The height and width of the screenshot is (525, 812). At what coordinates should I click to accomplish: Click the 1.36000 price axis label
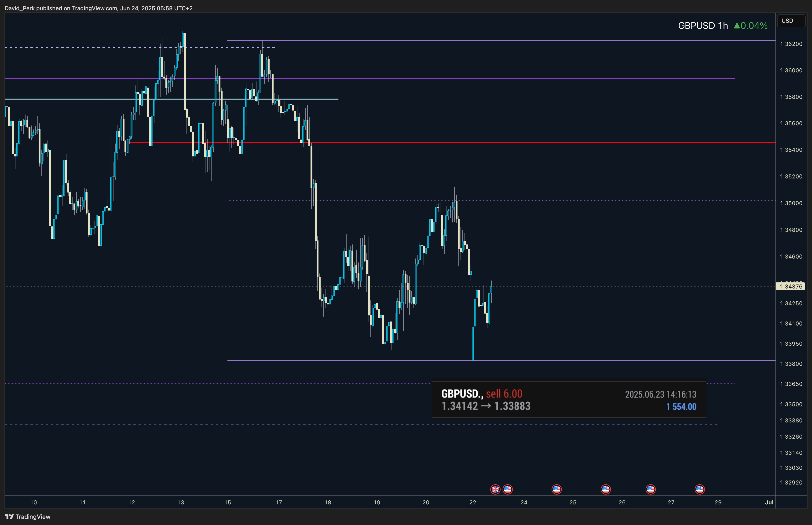point(791,70)
